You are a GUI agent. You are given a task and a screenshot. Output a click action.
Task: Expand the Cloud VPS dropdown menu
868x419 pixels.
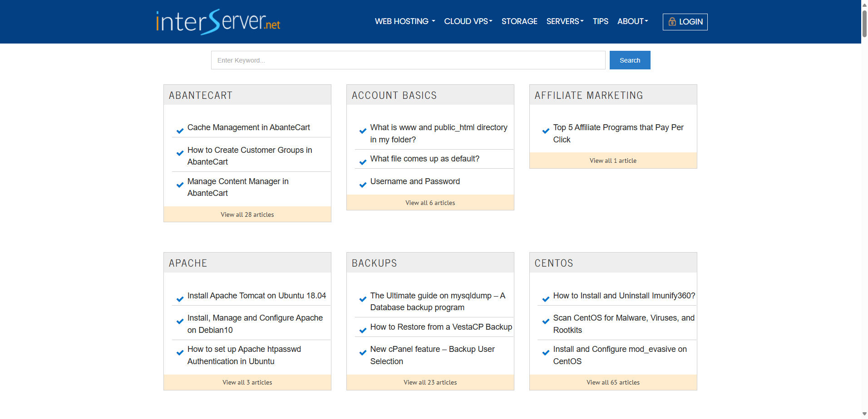[468, 21]
